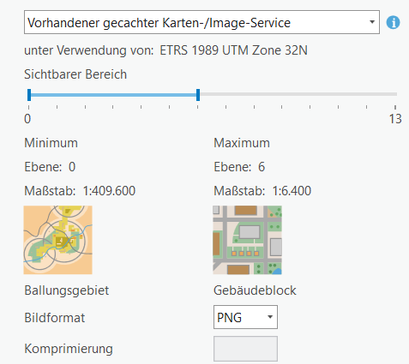Click the 'Ebene: 0' minimum level text
Screen dimensions: 409x364
click(x=50, y=167)
